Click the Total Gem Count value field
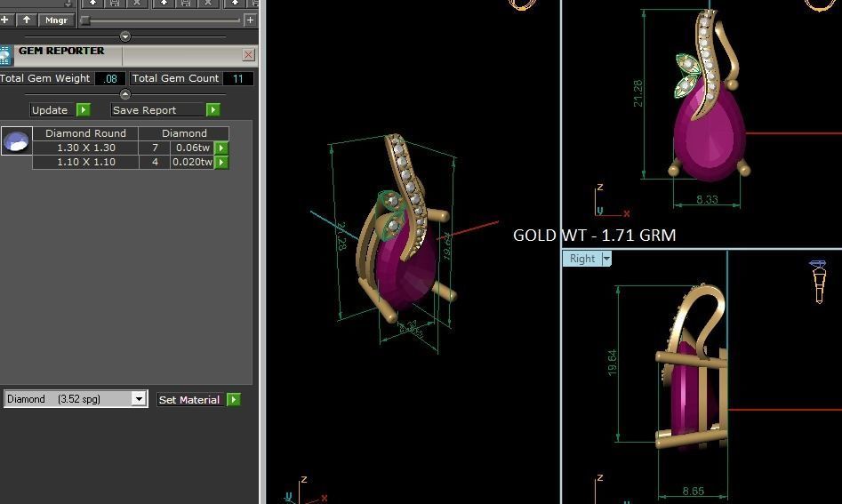The height and width of the screenshot is (504, 842). click(x=237, y=78)
